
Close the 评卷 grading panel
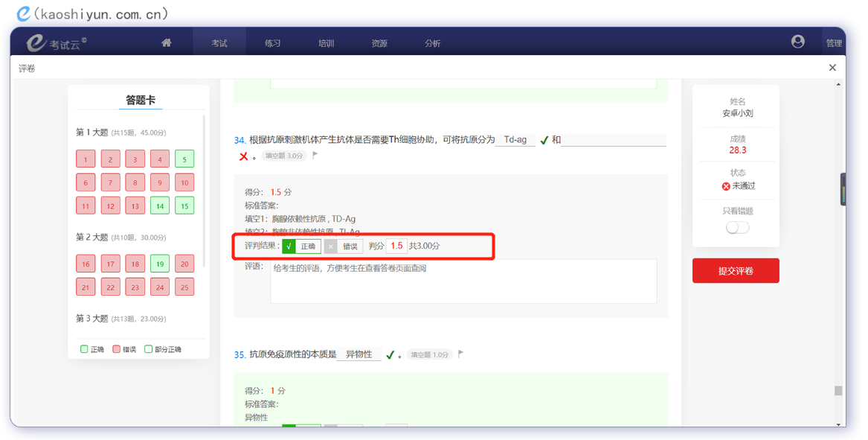tap(832, 68)
